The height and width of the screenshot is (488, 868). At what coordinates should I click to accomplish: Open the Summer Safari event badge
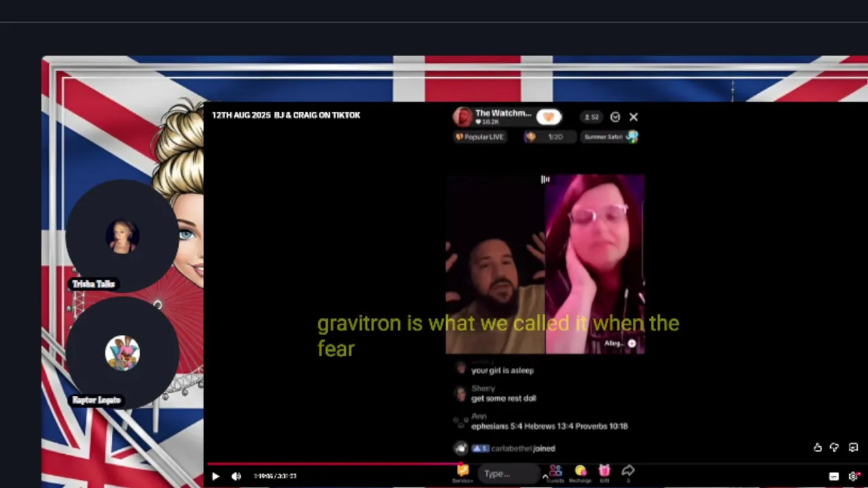[x=611, y=137]
